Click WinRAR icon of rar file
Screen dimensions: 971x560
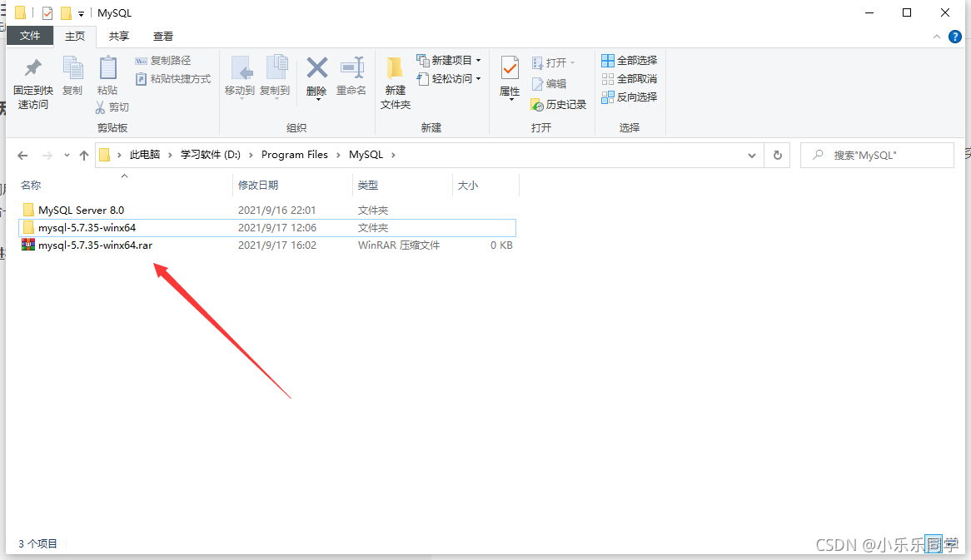pos(27,245)
